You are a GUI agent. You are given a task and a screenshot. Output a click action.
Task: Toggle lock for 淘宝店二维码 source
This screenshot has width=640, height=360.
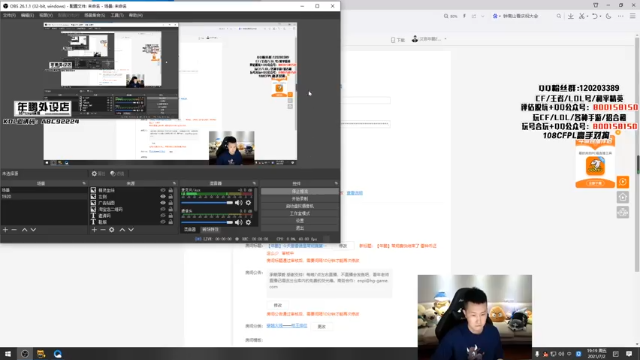pyautogui.click(x=171, y=209)
